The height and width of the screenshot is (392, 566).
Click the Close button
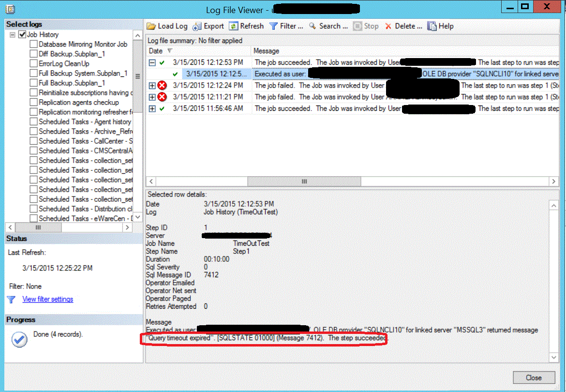click(x=534, y=377)
